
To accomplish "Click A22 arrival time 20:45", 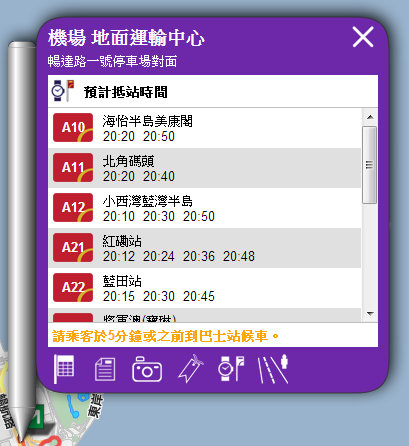I will (199, 297).
